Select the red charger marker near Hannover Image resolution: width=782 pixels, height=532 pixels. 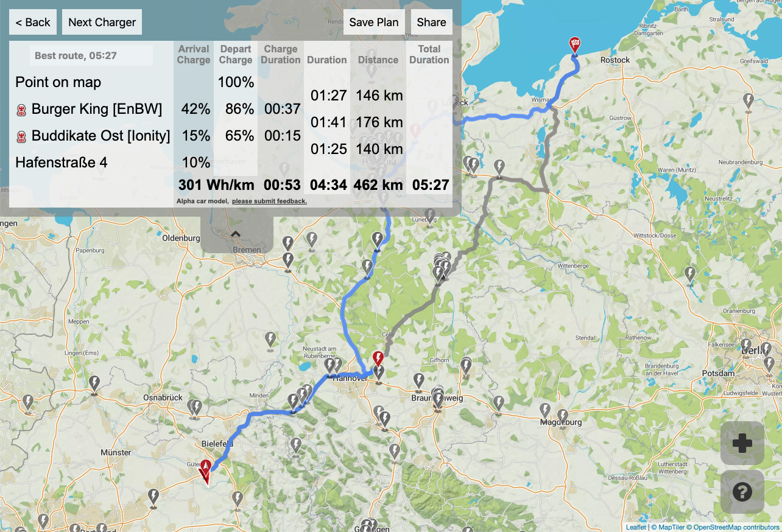378,358
